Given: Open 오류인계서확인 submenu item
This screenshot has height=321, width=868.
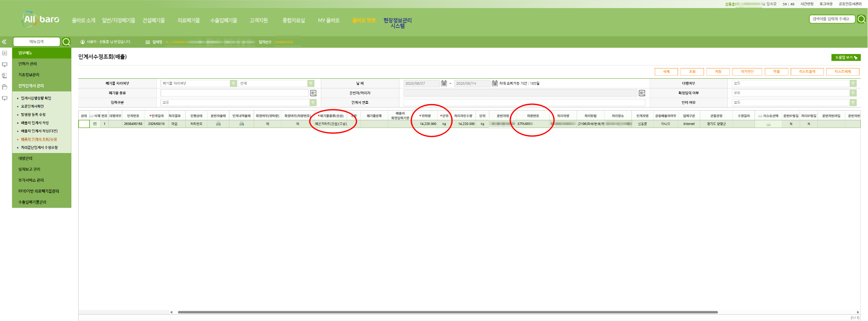Looking at the screenshot, I should [32, 106].
